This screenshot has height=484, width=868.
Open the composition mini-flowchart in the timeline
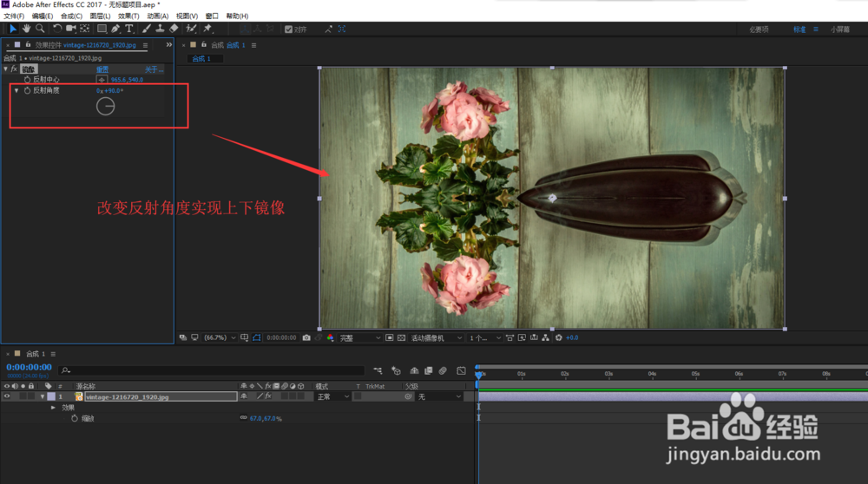point(378,370)
